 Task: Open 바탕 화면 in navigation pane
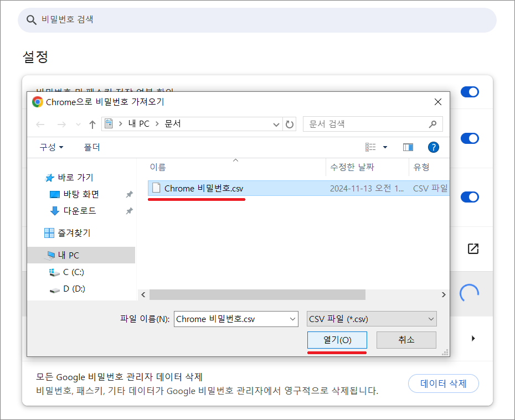[x=81, y=194]
